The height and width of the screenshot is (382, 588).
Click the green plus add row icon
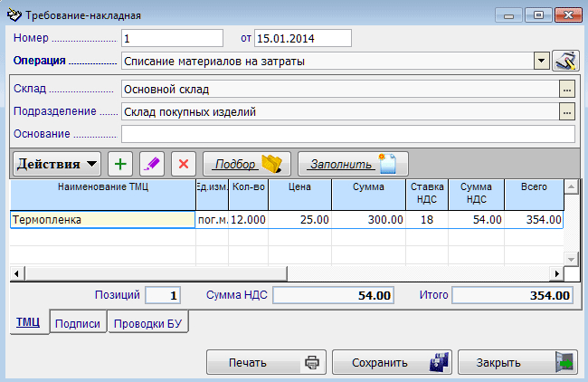[x=120, y=164]
